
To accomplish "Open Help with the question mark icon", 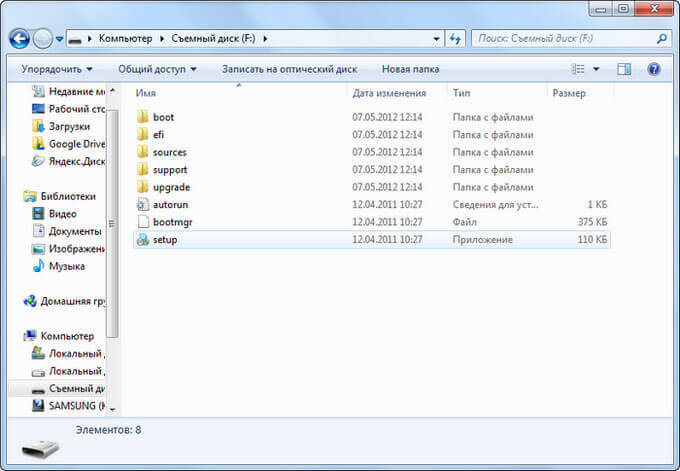I will tap(654, 69).
